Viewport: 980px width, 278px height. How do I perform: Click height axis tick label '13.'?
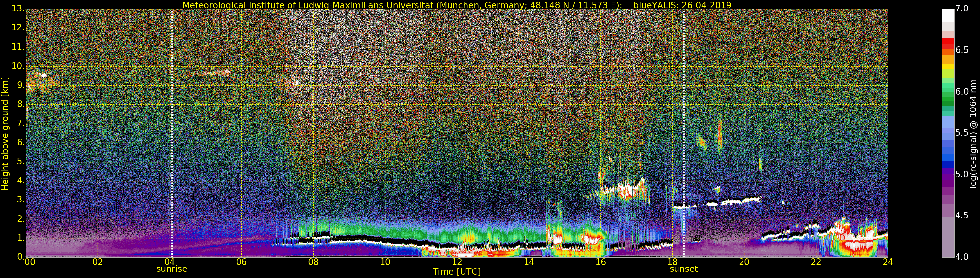click(18, 9)
